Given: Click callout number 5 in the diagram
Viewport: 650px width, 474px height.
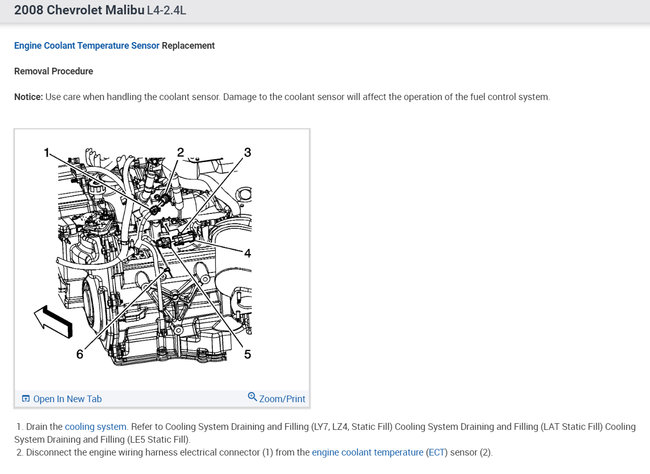Looking at the screenshot, I should pyautogui.click(x=247, y=354).
